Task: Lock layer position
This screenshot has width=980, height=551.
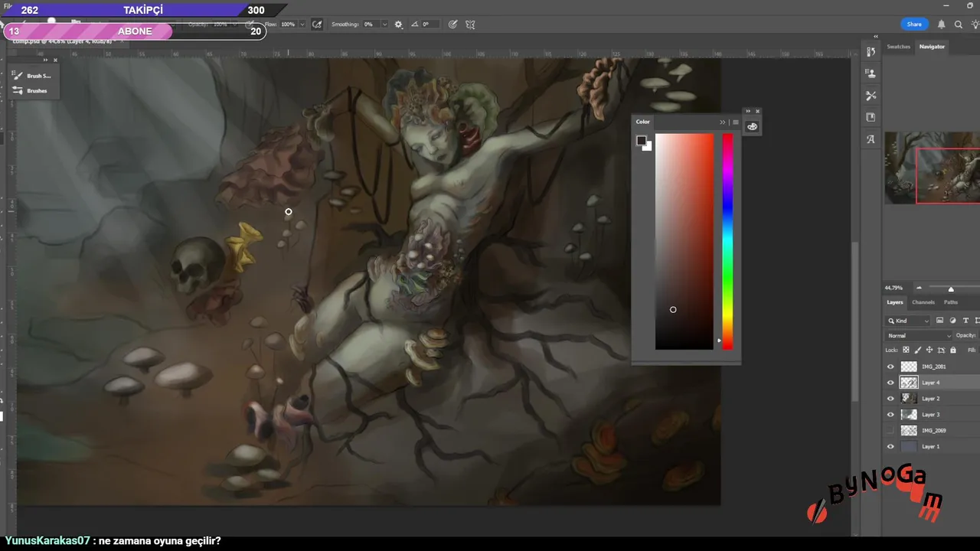Action: [x=929, y=350]
